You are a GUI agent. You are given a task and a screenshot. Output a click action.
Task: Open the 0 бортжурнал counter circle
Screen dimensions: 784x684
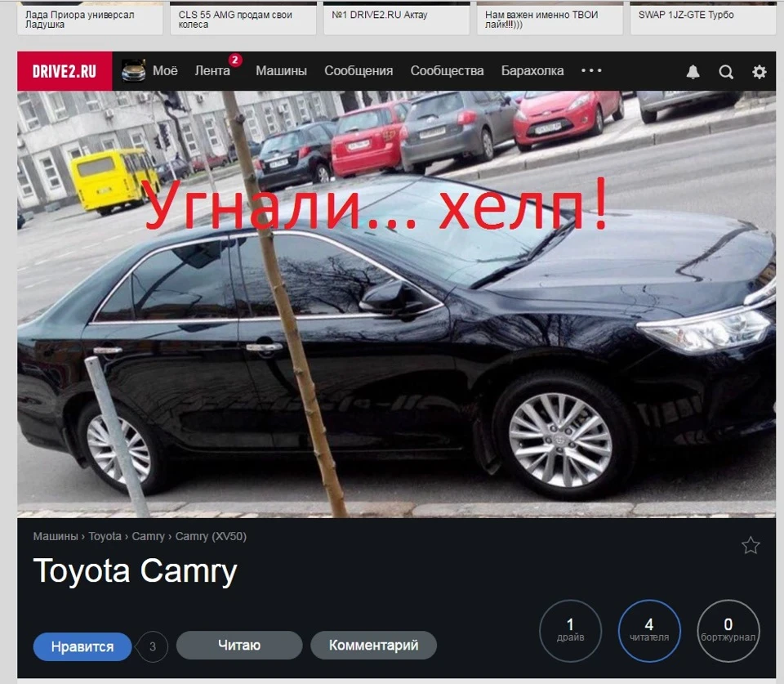coord(728,630)
